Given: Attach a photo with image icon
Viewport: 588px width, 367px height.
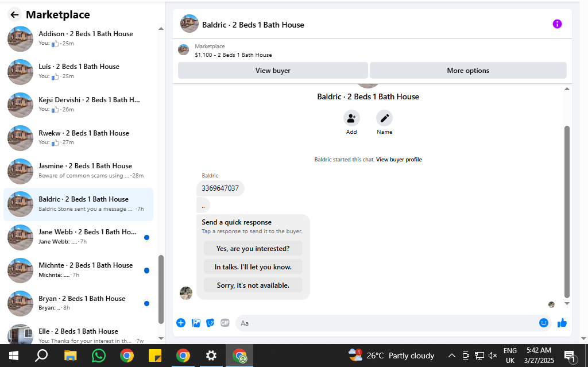Looking at the screenshot, I should [x=196, y=323].
